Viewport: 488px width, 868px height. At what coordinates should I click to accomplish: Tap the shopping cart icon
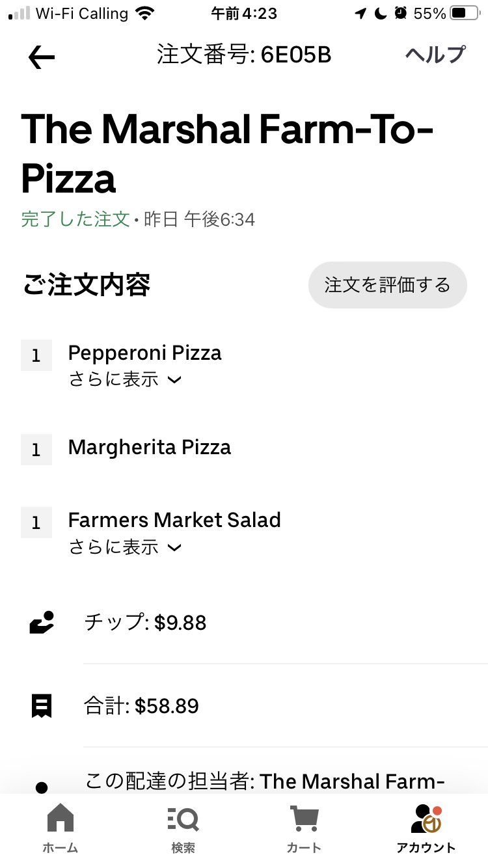coord(304,817)
